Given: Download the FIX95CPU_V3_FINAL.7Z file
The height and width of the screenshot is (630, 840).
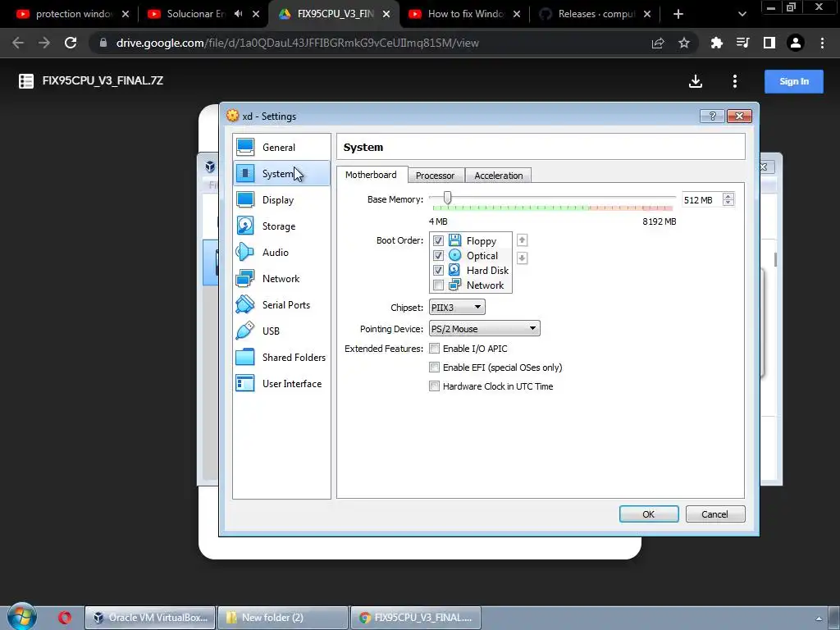Looking at the screenshot, I should [696, 81].
